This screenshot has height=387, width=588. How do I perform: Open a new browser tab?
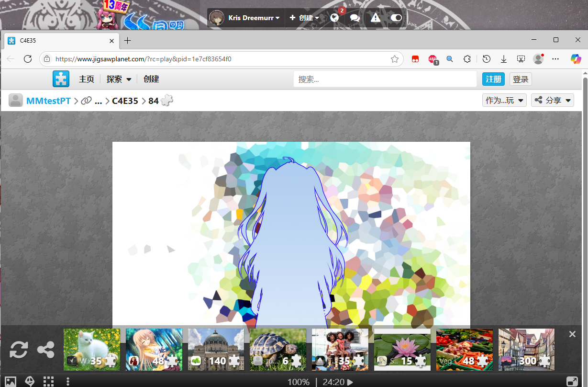127,41
